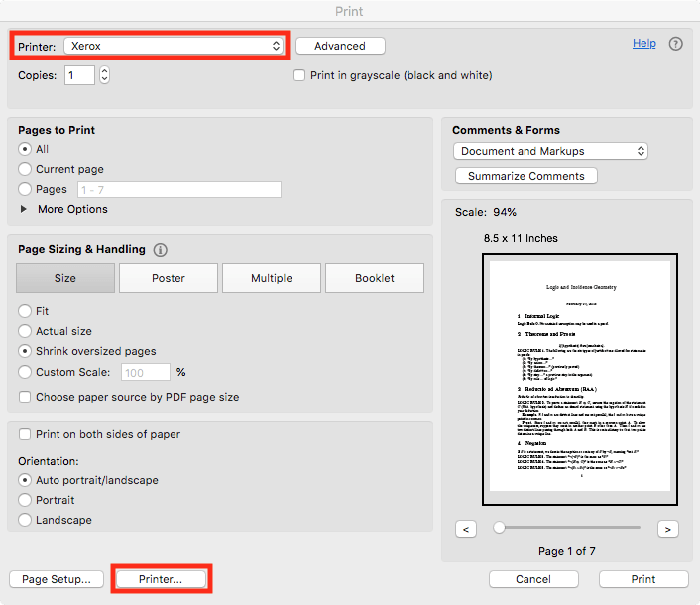Click the Summarize Comments button

tap(526, 176)
